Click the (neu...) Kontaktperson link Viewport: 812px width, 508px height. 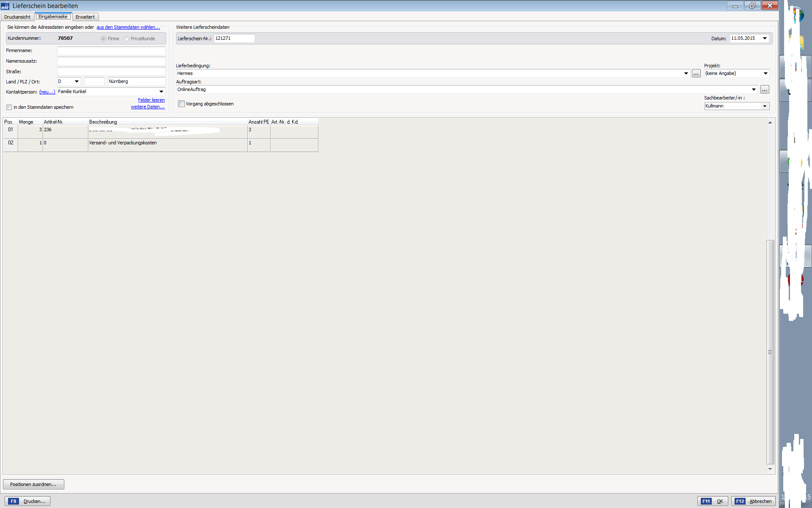(x=47, y=92)
